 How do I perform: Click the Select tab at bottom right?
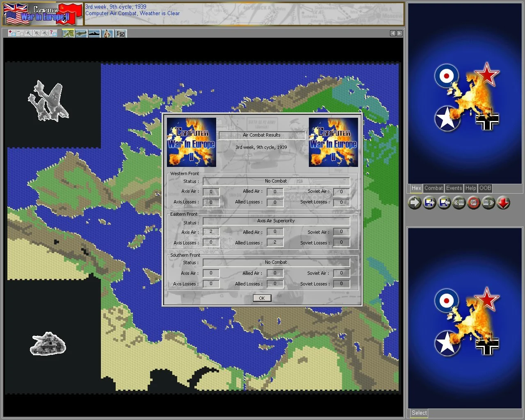(419, 413)
